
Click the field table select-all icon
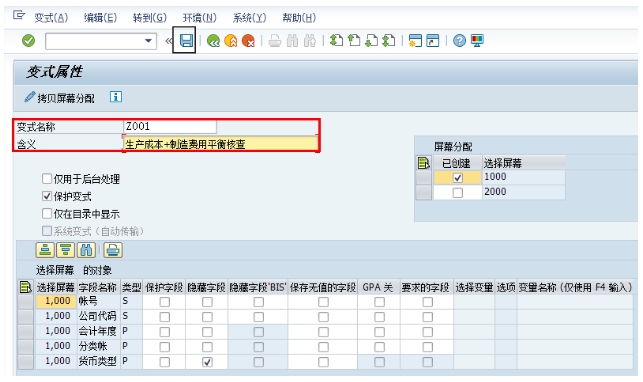[26, 287]
